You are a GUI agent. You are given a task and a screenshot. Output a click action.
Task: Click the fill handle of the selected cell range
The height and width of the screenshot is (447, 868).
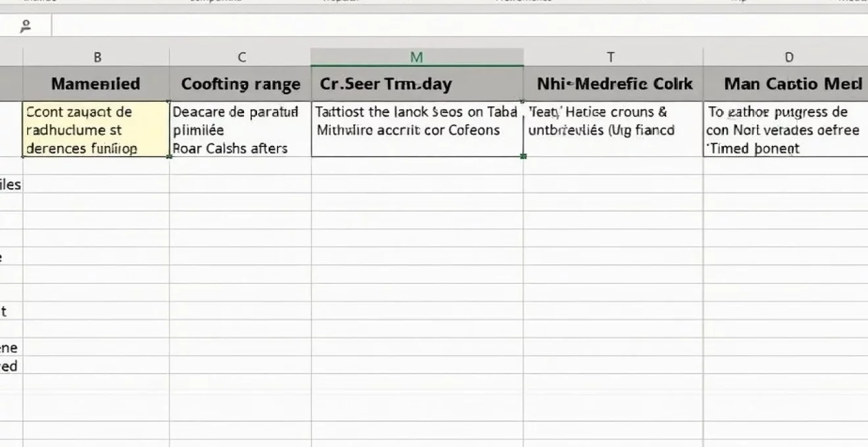tap(523, 158)
